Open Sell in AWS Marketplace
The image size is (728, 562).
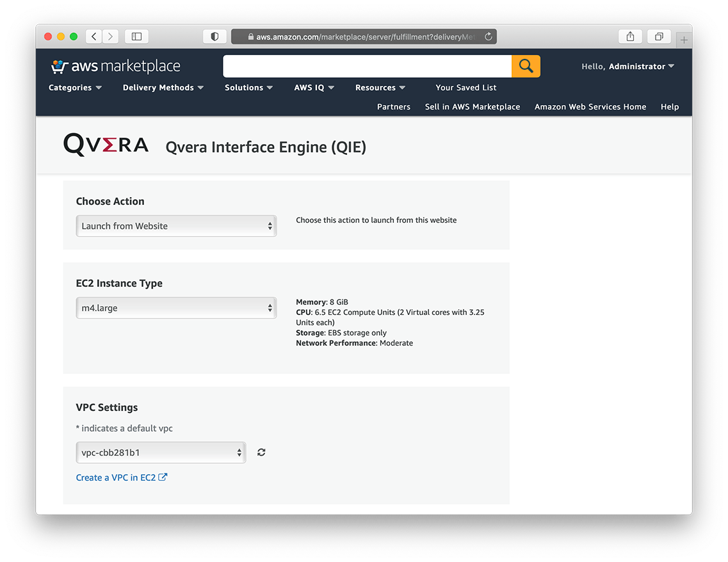click(472, 107)
